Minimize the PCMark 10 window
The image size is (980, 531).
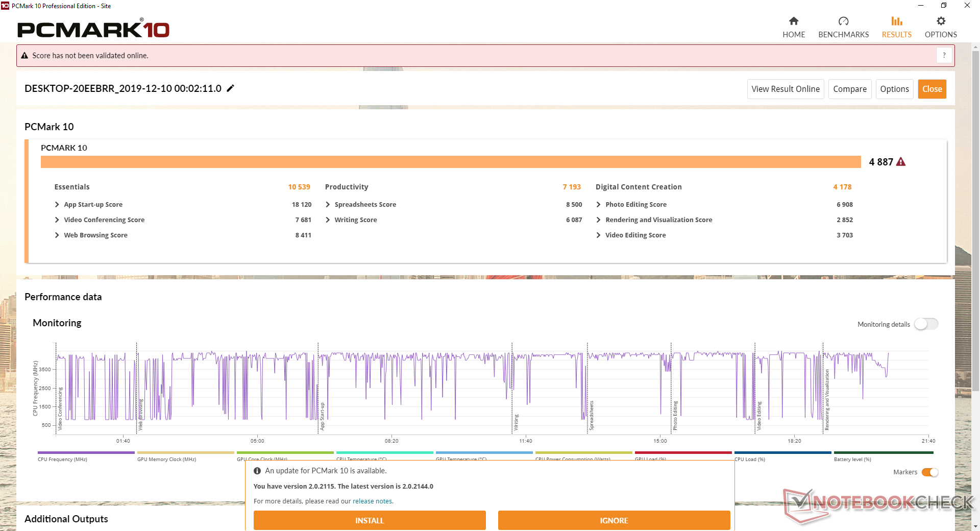pyautogui.click(x=920, y=6)
